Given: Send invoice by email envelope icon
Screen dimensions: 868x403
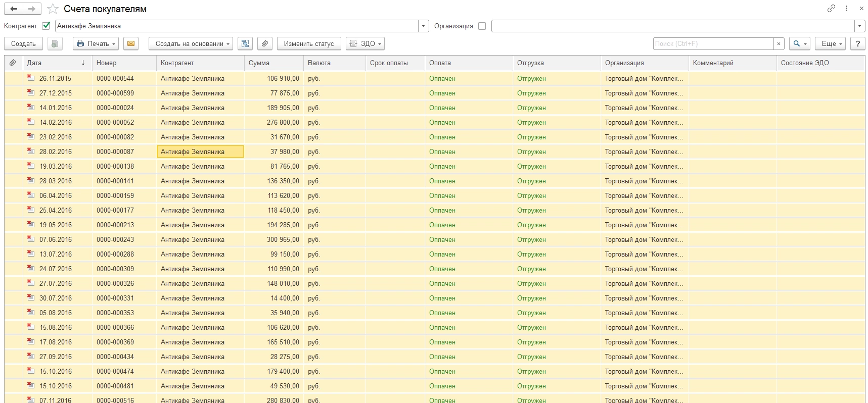Looking at the screenshot, I should coord(130,44).
